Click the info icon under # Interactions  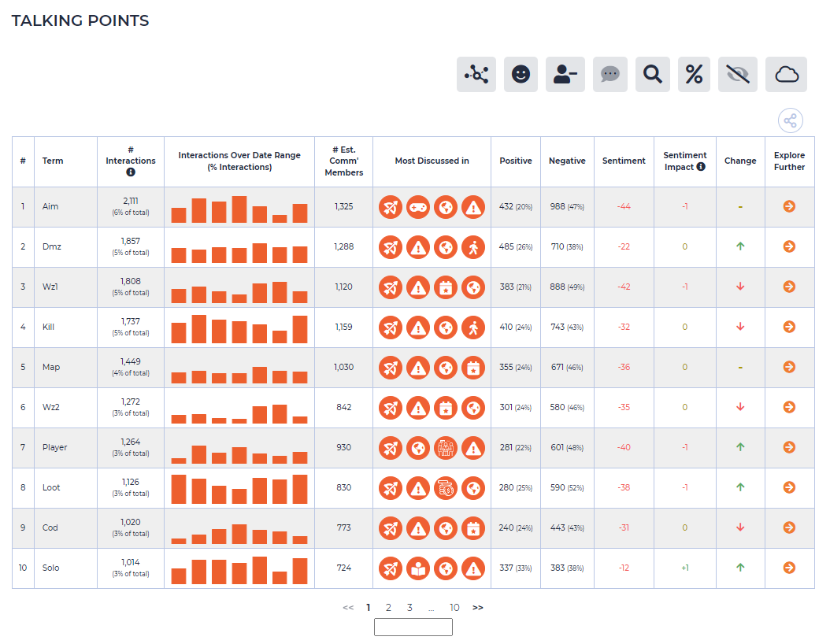(131, 172)
